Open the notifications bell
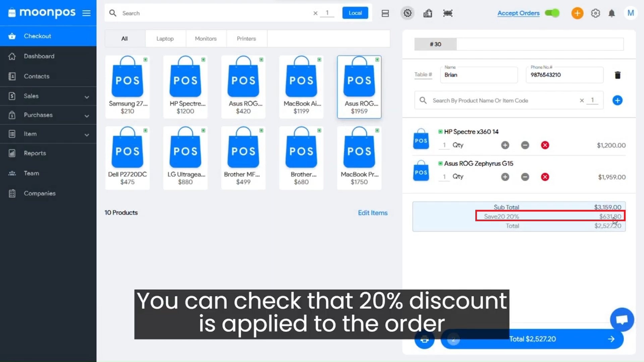This screenshot has width=644, height=362. [x=612, y=13]
